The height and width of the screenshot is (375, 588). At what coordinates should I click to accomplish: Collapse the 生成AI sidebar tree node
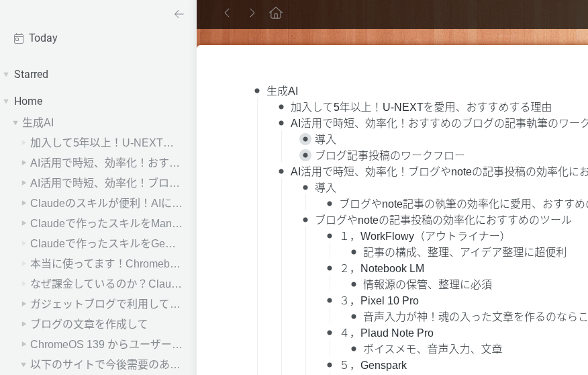[x=15, y=123]
